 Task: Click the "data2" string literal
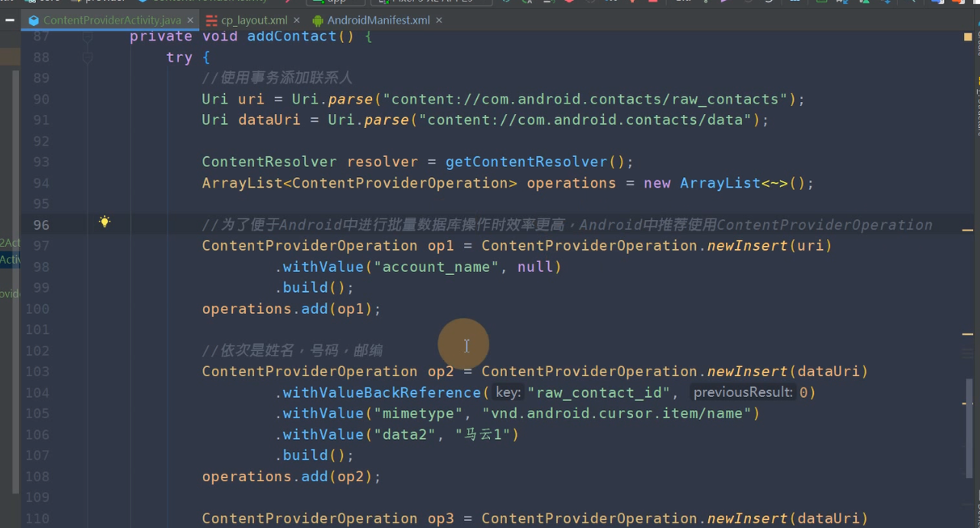[404, 435]
